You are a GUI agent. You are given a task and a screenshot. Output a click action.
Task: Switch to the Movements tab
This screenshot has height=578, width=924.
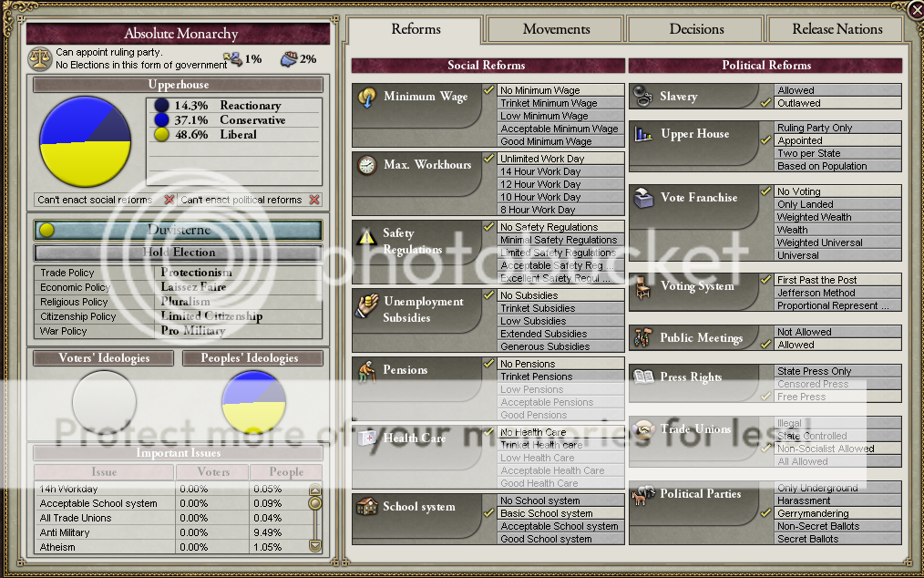556,29
